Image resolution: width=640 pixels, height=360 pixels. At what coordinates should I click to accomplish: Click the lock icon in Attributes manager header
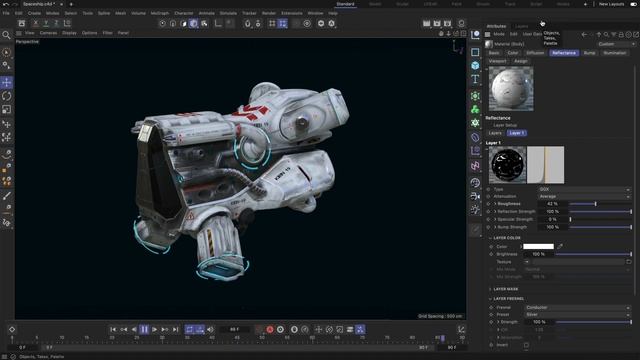click(x=621, y=35)
